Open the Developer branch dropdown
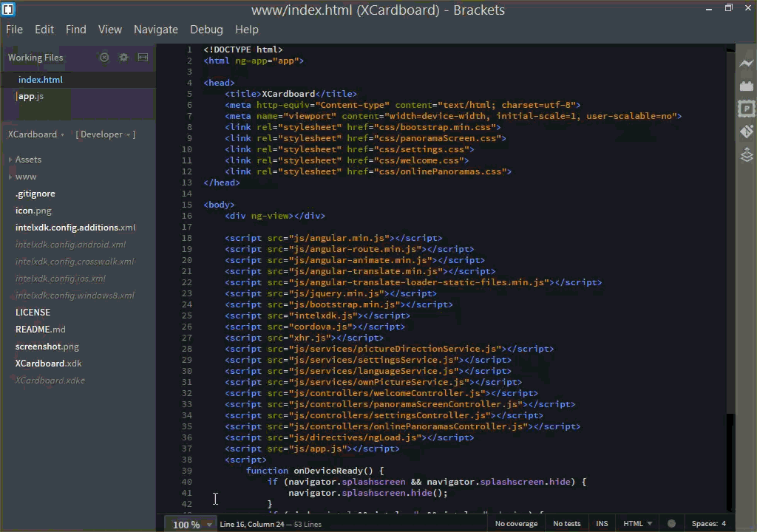The image size is (757, 532). point(105,134)
